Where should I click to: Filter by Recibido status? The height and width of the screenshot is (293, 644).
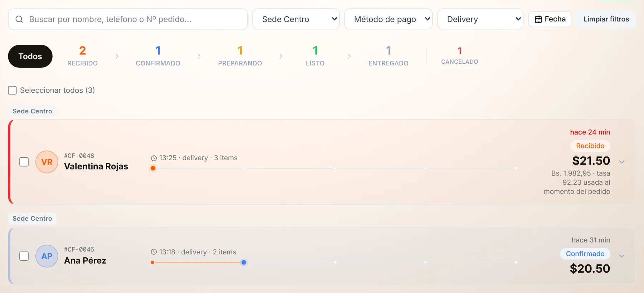[83, 56]
